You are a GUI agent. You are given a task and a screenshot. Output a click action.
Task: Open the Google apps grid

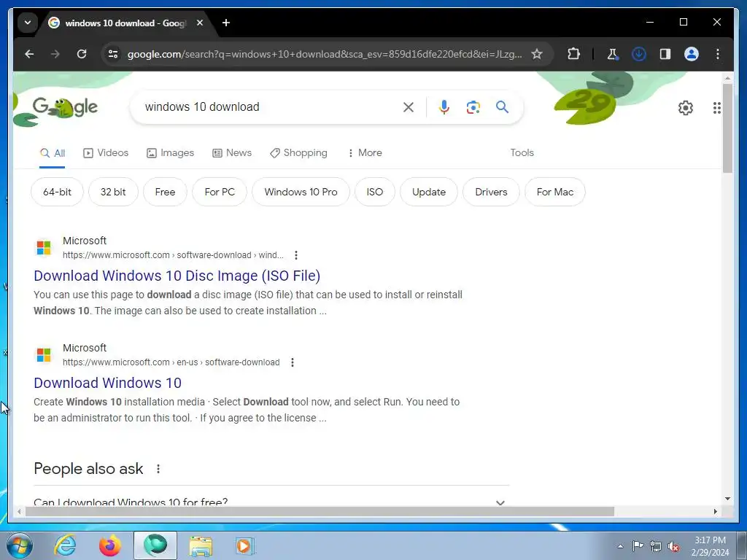716,108
